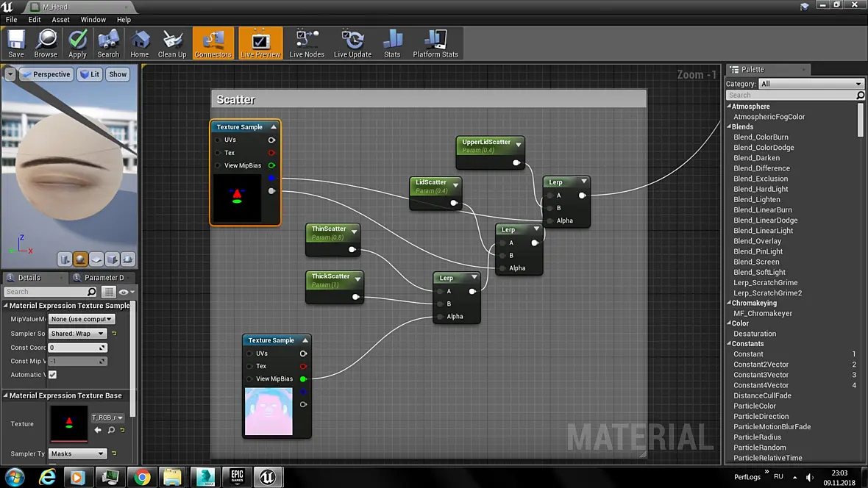Viewport: 868px width, 488px height.
Task: Click the Details panel search field
Action: (50, 292)
